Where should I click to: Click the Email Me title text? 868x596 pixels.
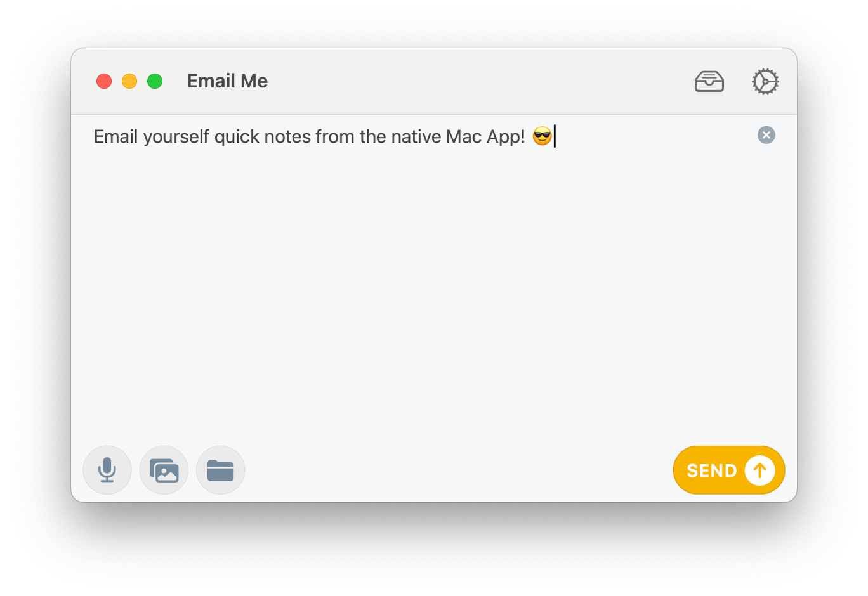227,81
